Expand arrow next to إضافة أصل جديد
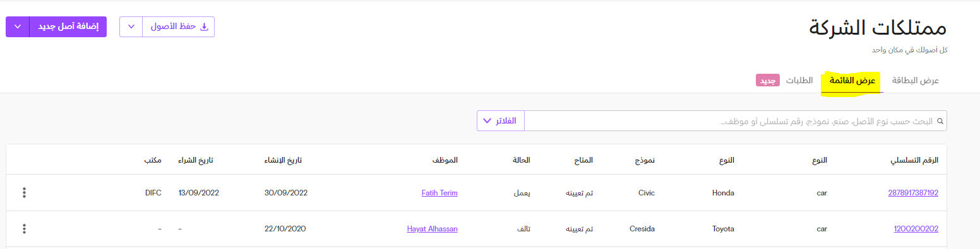Viewport: 980px width, 249px height. pos(18,26)
